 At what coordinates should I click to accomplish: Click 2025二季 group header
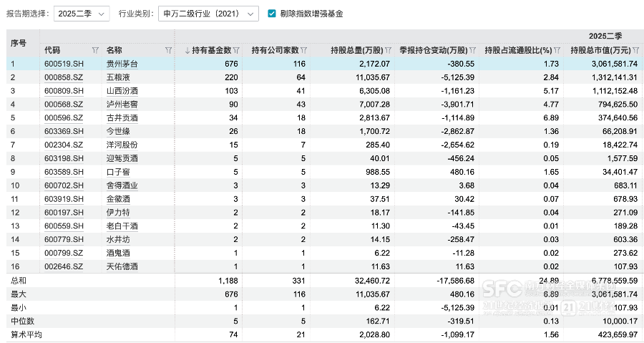tap(605, 36)
